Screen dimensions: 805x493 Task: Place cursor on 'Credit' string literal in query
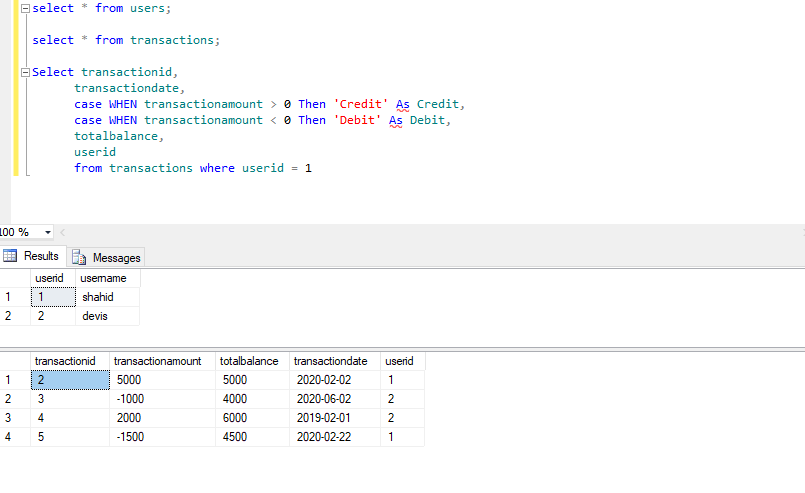[x=361, y=104]
